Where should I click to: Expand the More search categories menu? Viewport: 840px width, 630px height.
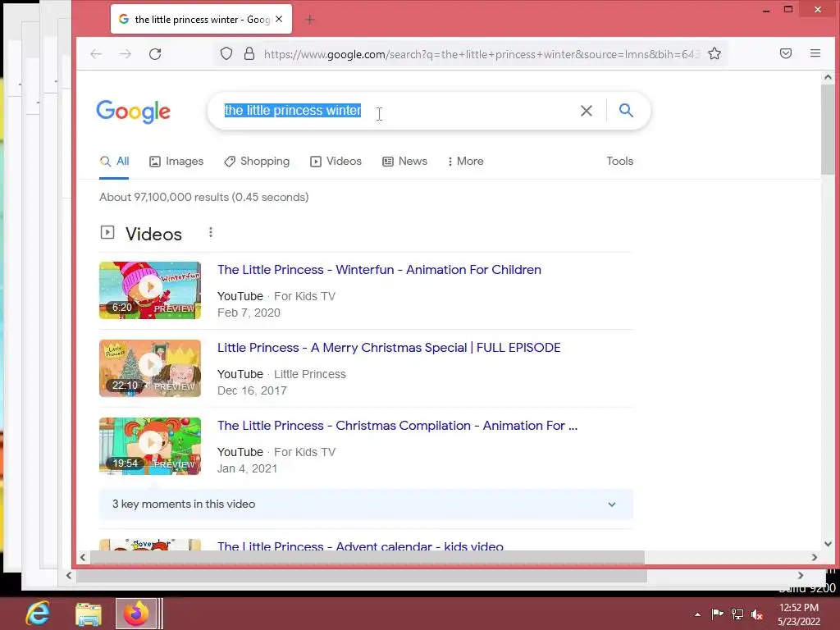click(x=465, y=162)
